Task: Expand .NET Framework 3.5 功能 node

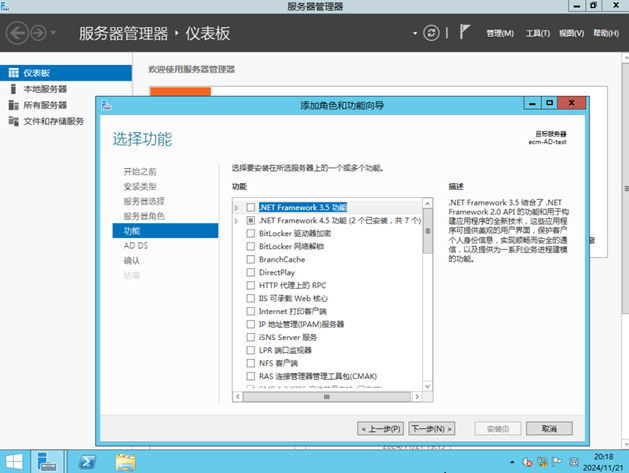Action: [237, 208]
